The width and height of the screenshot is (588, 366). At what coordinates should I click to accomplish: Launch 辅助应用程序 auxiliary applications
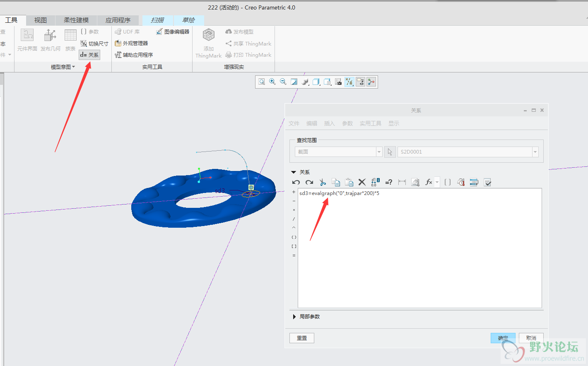coord(134,55)
